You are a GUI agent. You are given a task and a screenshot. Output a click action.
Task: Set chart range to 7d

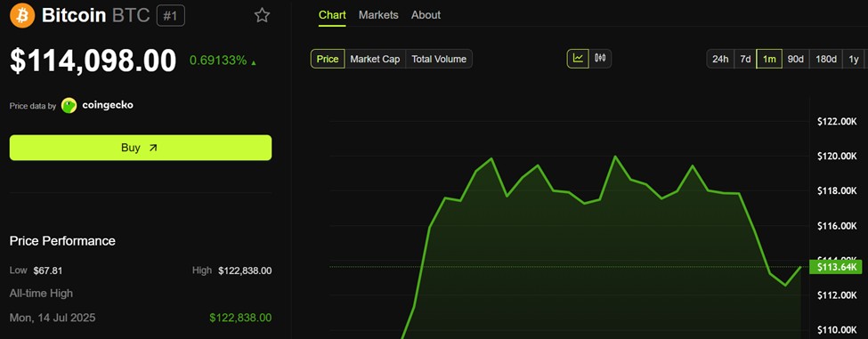[x=746, y=59]
